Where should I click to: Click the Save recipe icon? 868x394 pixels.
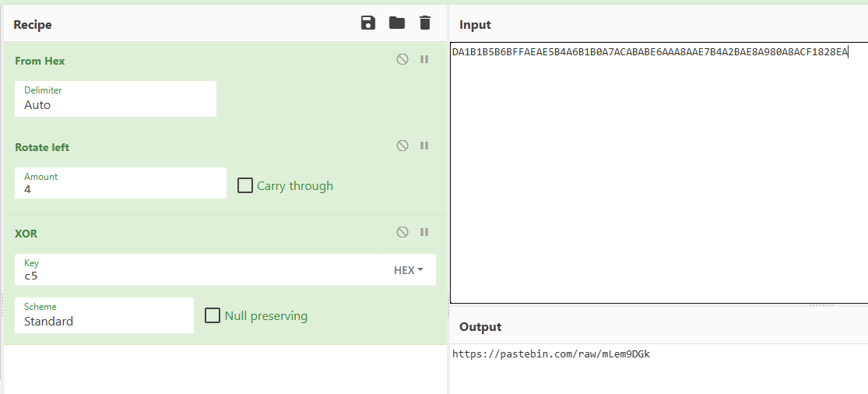pyautogui.click(x=368, y=23)
